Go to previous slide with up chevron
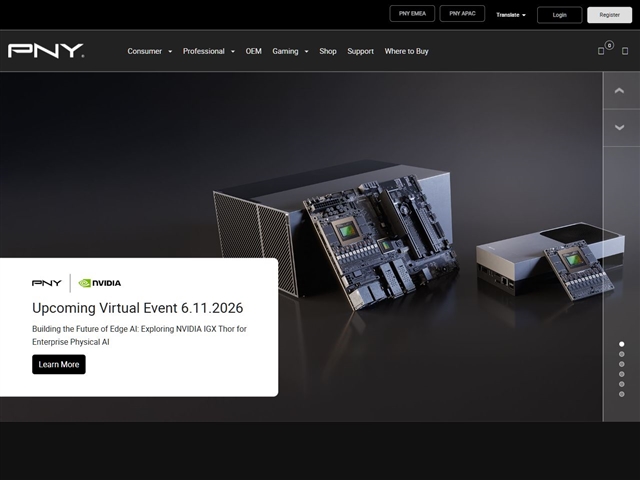 [x=619, y=91]
